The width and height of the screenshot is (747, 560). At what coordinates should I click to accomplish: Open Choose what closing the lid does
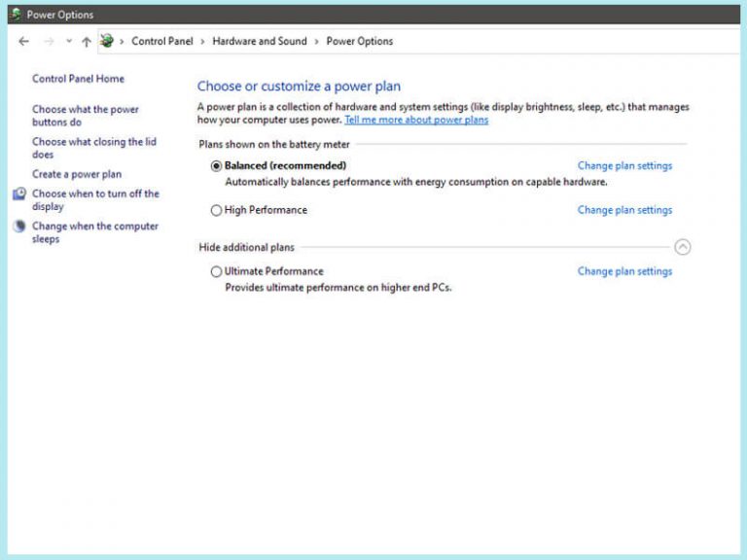click(94, 148)
